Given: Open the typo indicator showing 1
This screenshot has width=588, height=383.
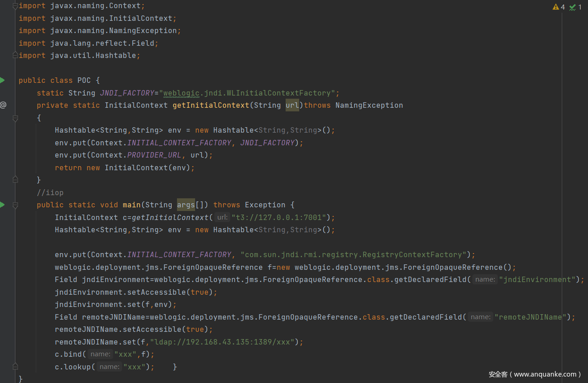Looking at the screenshot, I should (576, 7).
